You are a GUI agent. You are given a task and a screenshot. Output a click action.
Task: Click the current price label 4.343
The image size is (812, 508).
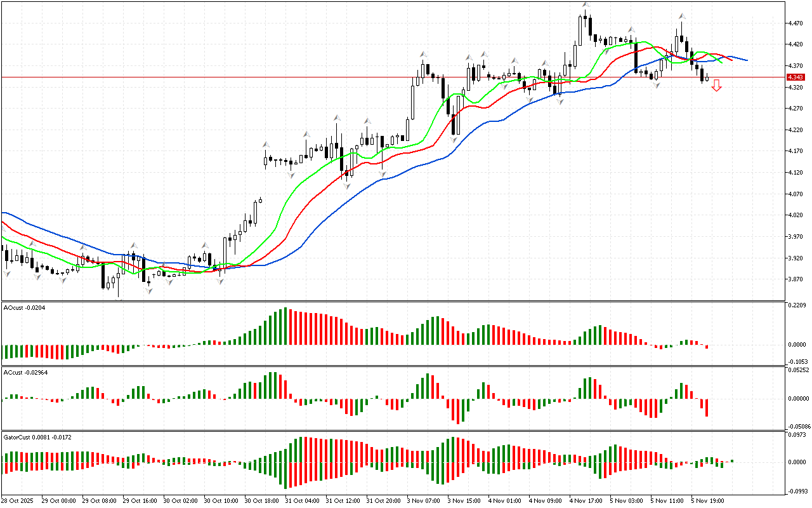tap(795, 77)
